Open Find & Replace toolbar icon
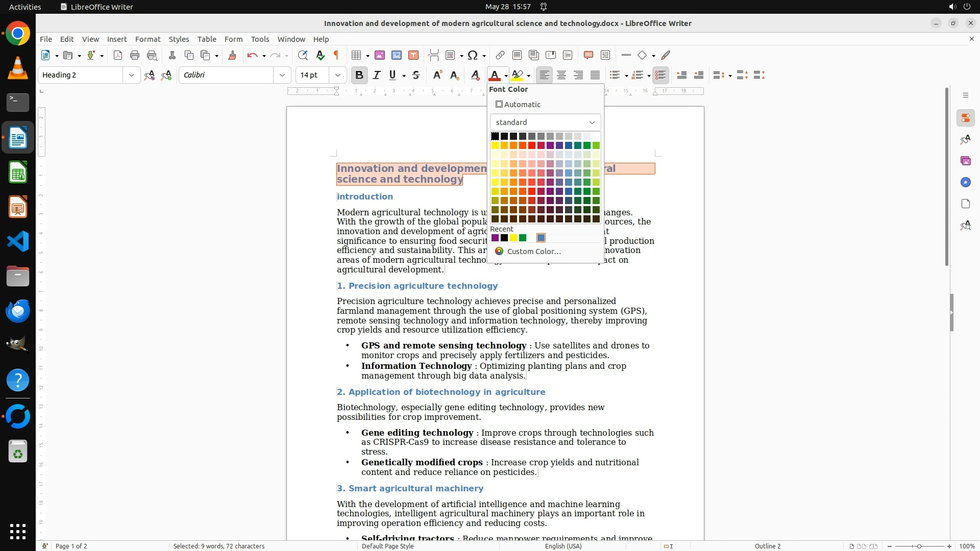Screen dimensions: 980x551 pyautogui.click(x=303, y=55)
